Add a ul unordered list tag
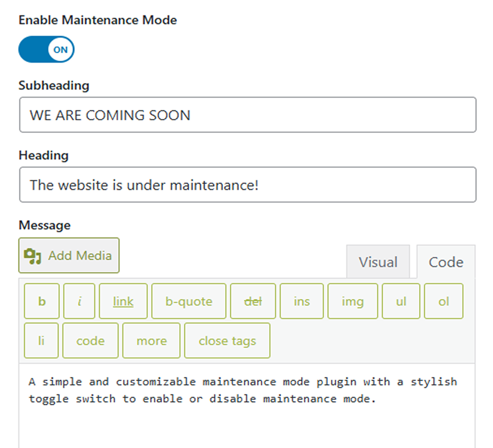The image size is (493, 448). click(401, 301)
